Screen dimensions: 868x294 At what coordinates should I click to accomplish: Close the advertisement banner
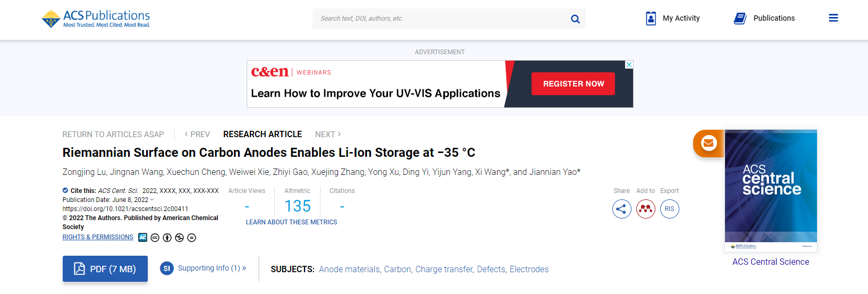point(629,64)
